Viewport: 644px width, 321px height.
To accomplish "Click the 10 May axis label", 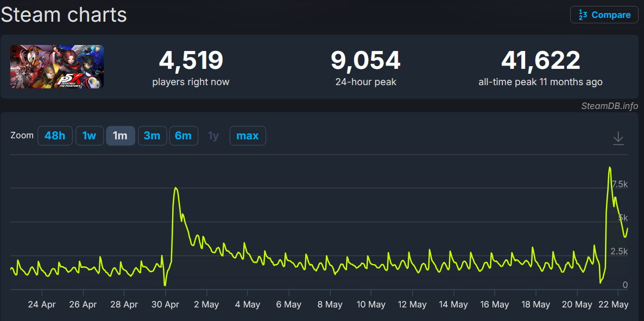I will pos(371,305).
